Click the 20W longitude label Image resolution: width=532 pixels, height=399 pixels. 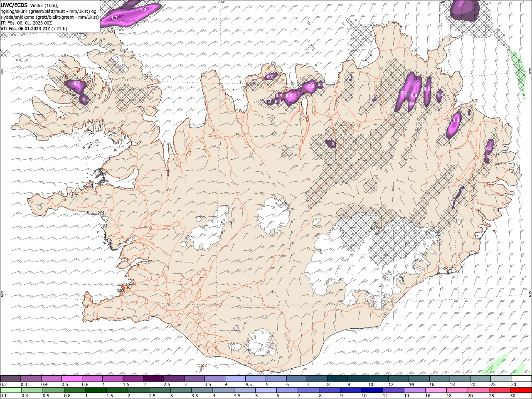[x=221, y=2]
